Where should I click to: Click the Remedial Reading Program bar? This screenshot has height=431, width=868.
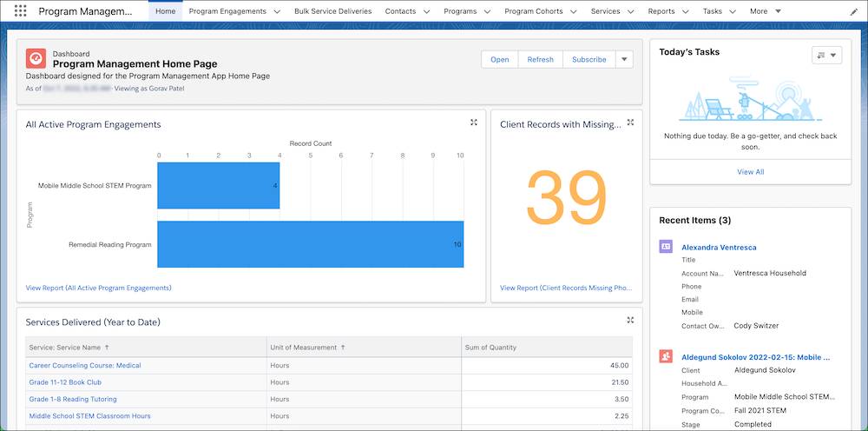[311, 244]
